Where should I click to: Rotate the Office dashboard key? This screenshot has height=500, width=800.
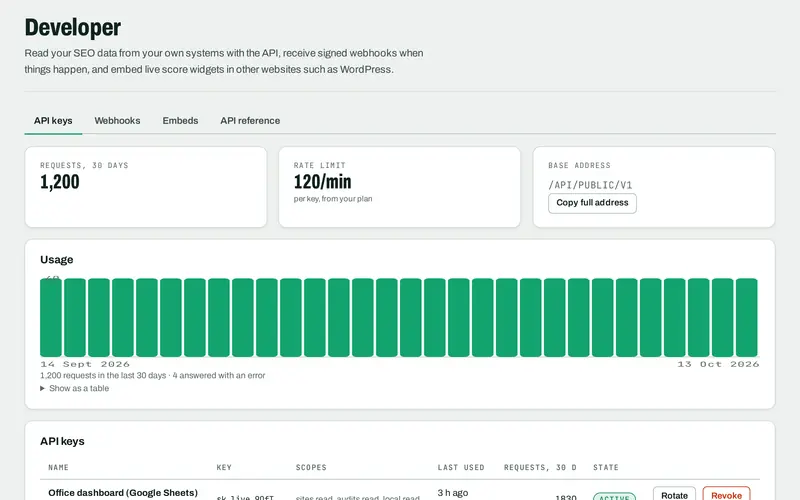pyautogui.click(x=674, y=495)
